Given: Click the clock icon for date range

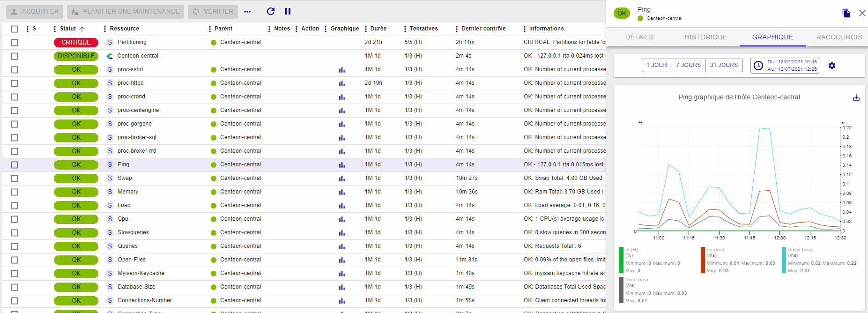Looking at the screenshot, I should tap(758, 66).
